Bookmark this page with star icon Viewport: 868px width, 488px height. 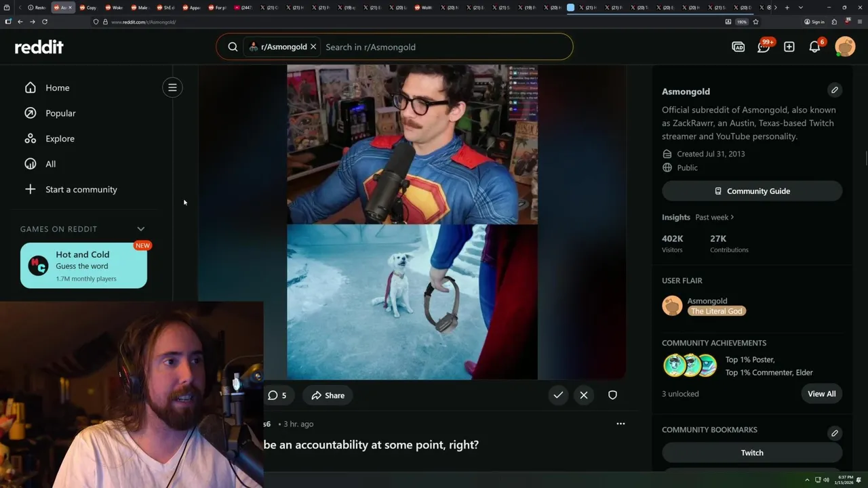(755, 22)
